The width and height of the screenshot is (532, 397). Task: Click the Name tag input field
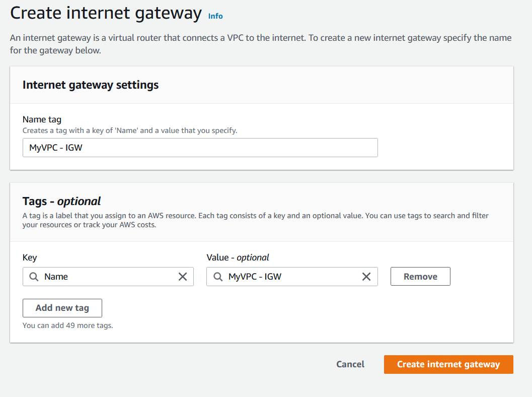coord(200,148)
